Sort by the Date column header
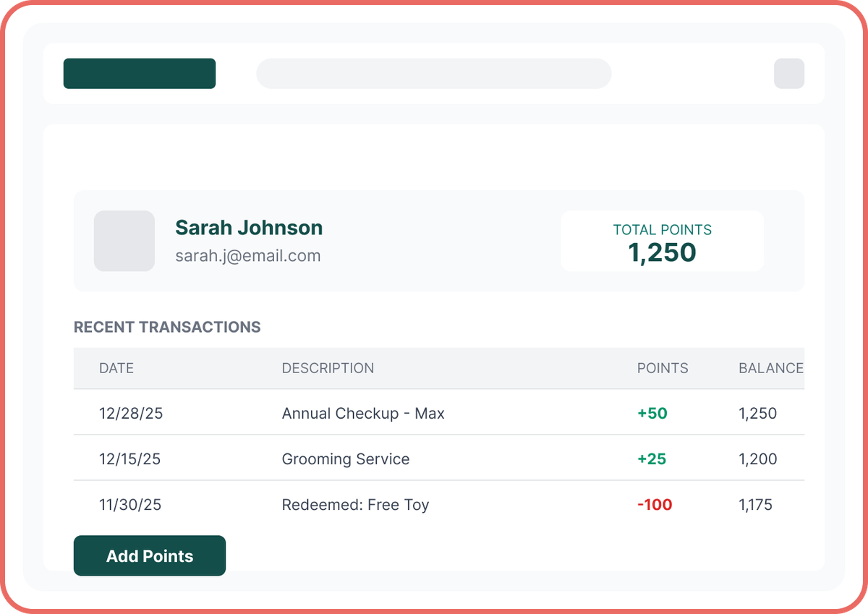 116,368
